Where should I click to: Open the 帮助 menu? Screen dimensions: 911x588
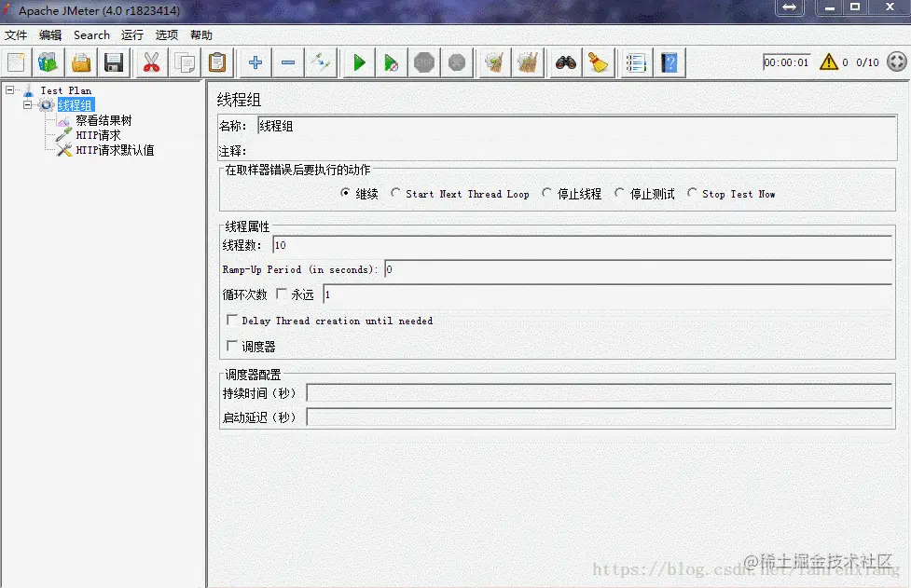201,34
